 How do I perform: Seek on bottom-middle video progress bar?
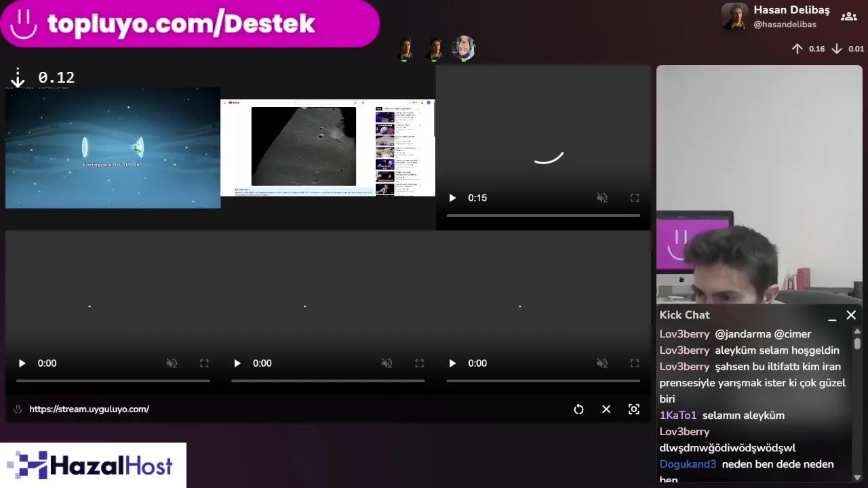point(328,381)
